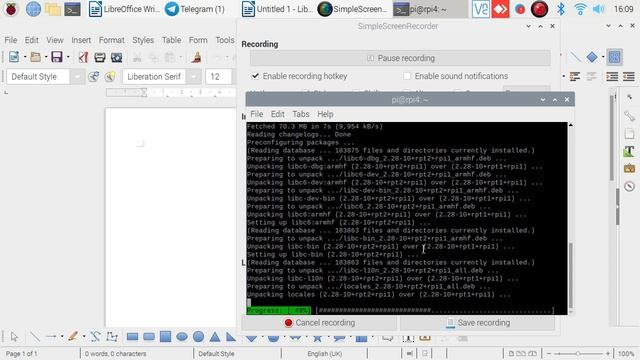Screen dimensions: 640x360
Task: Open terminal Tabs menu
Action: tap(301, 114)
